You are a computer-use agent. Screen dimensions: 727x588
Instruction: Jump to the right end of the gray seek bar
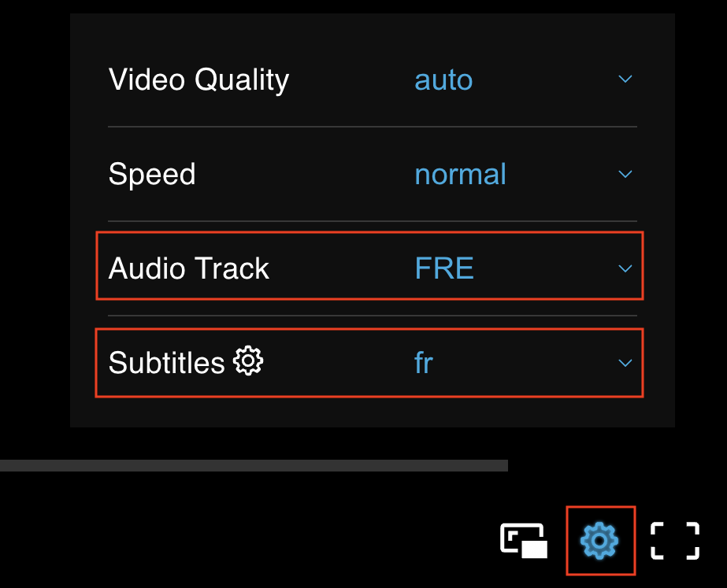click(504, 465)
